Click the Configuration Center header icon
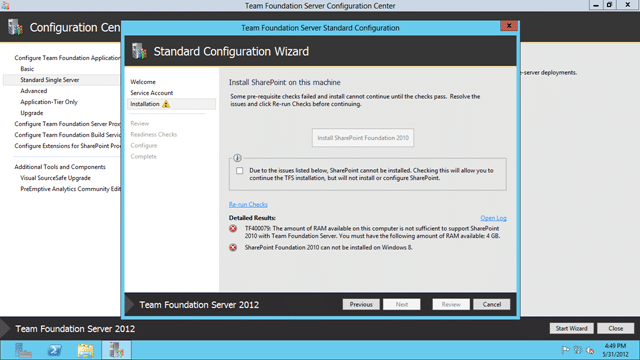 click(16, 27)
